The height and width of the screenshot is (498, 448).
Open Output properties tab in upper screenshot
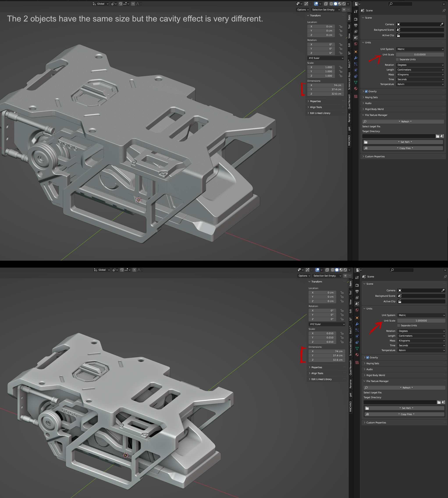356,25
